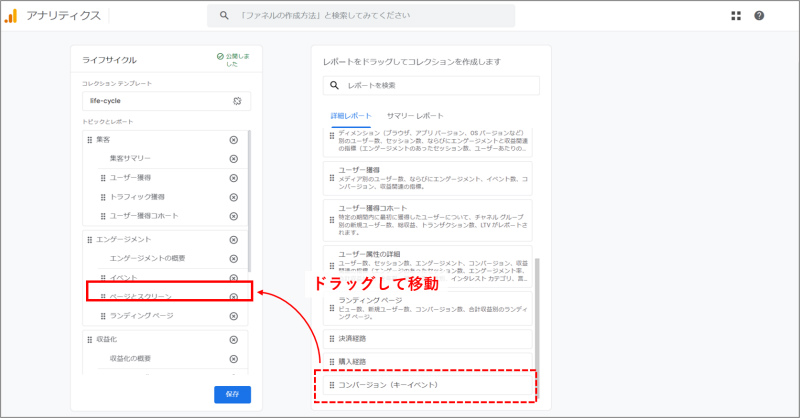Screen dimensions: 800x418
Task: Select the 決済経路 report card
Action: [x=428, y=339]
